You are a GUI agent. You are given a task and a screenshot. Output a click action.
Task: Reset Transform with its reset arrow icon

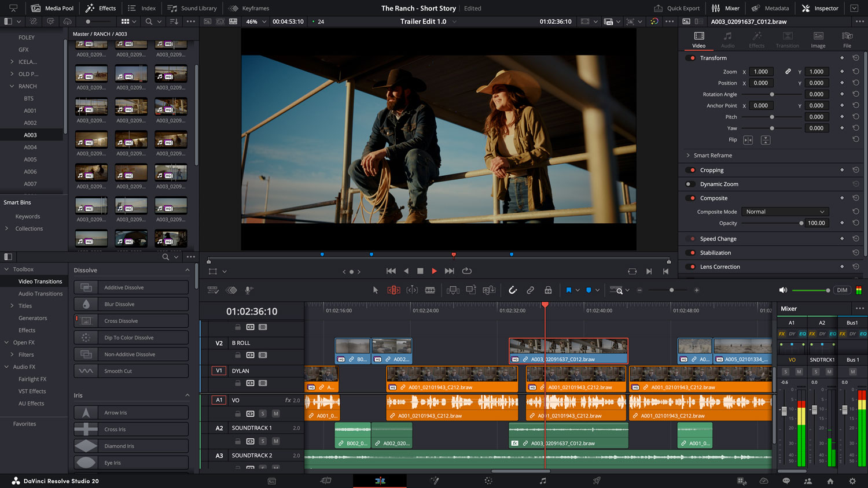point(856,58)
